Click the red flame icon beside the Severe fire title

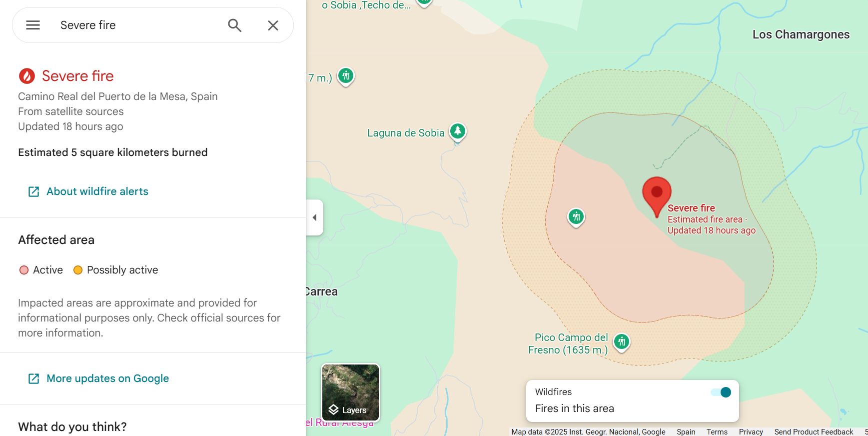(27, 76)
